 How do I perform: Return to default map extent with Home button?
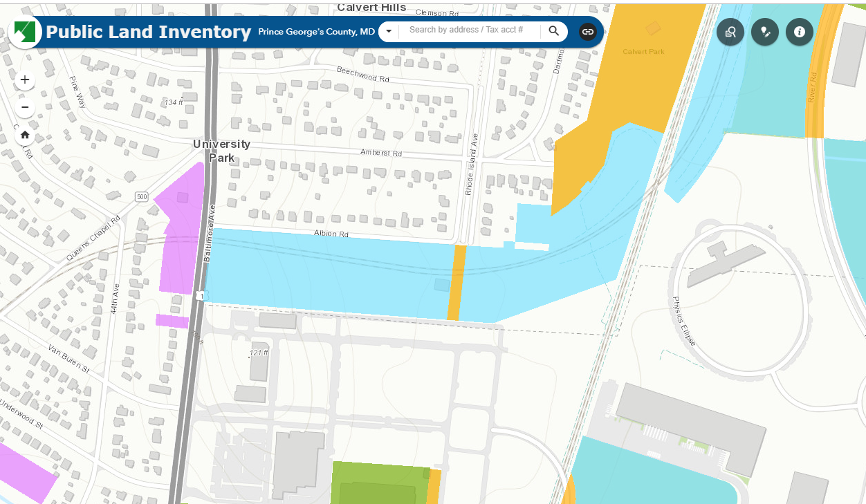(24, 135)
